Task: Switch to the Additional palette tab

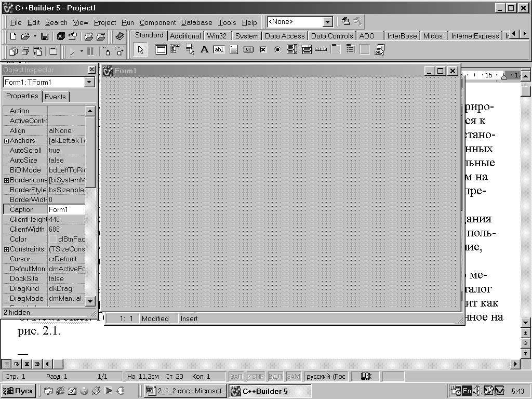Action: (185, 36)
